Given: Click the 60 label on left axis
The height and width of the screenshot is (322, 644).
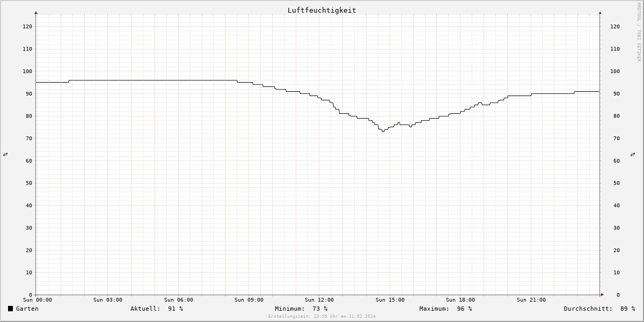Looking at the screenshot, I should 29,160.
